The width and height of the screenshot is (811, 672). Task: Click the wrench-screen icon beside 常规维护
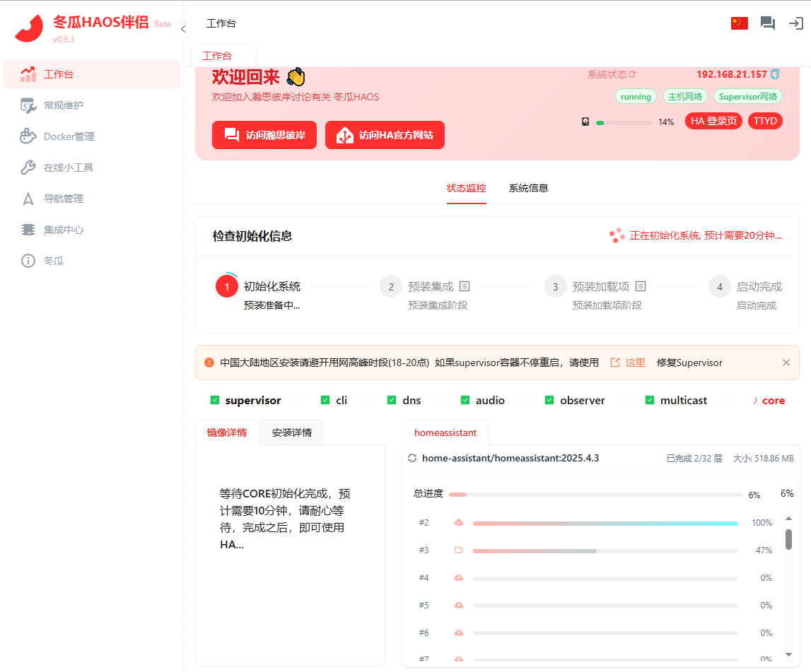[x=28, y=105]
